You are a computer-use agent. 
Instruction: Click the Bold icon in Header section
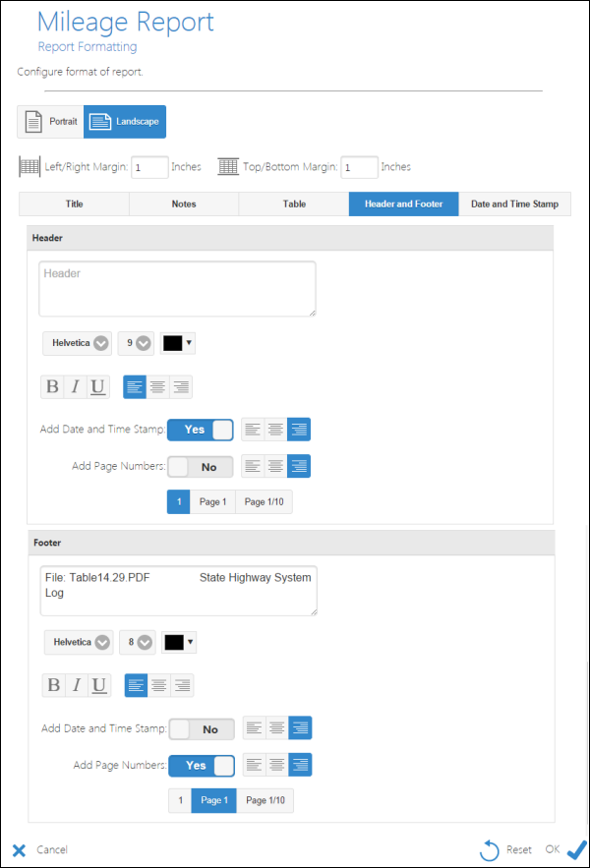point(52,387)
